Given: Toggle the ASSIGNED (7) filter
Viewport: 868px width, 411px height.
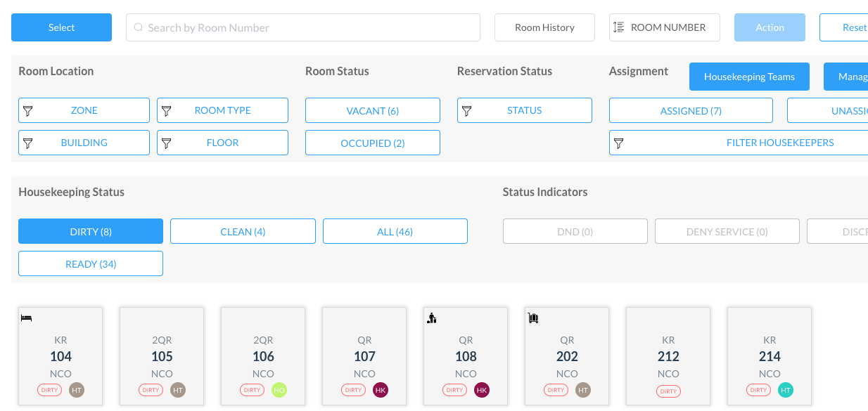Looking at the screenshot, I should click(690, 111).
